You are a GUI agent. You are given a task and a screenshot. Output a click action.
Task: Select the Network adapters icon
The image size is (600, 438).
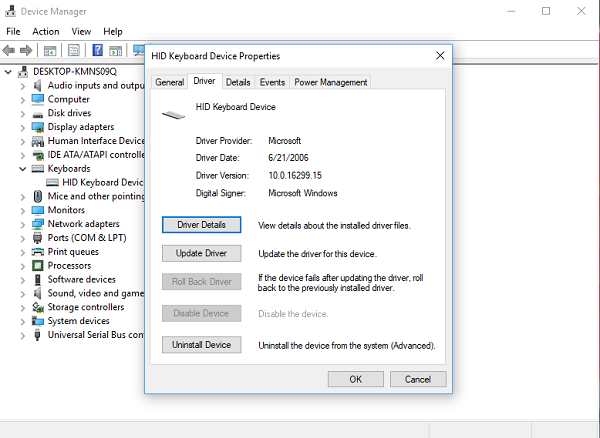(x=38, y=224)
